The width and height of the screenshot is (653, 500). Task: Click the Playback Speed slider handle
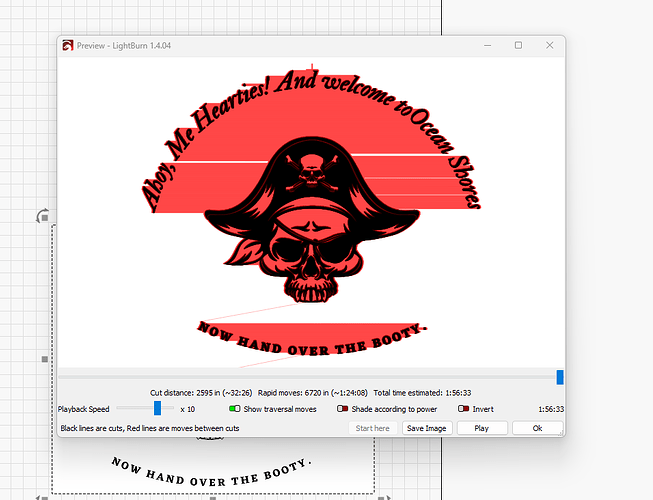coord(157,408)
